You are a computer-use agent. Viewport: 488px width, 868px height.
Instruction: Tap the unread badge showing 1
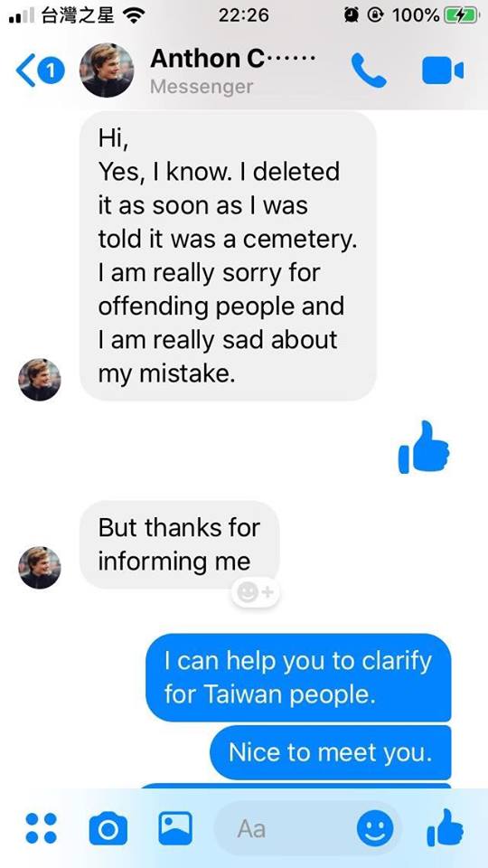(x=51, y=71)
